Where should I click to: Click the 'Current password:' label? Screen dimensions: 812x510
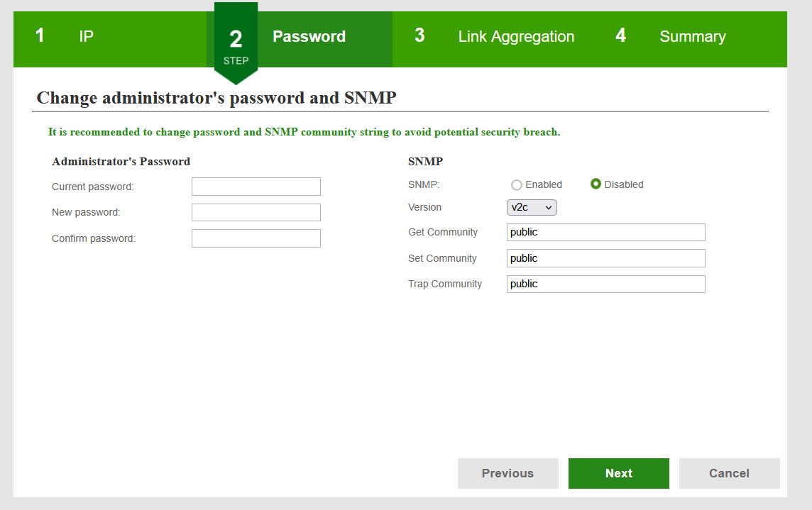[x=93, y=187]
